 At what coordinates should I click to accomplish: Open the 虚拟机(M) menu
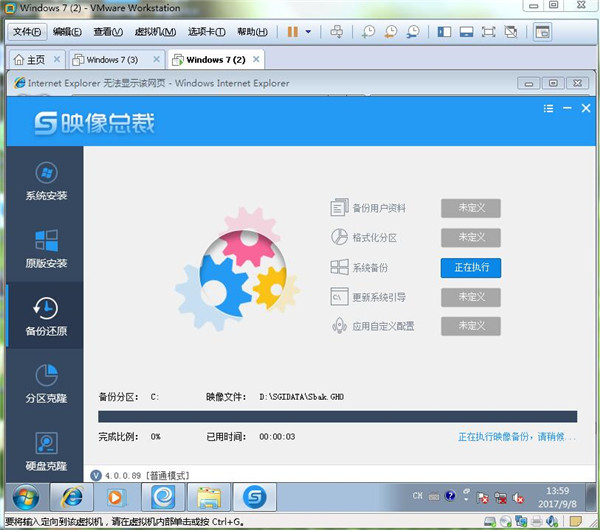tap(155, 32)
